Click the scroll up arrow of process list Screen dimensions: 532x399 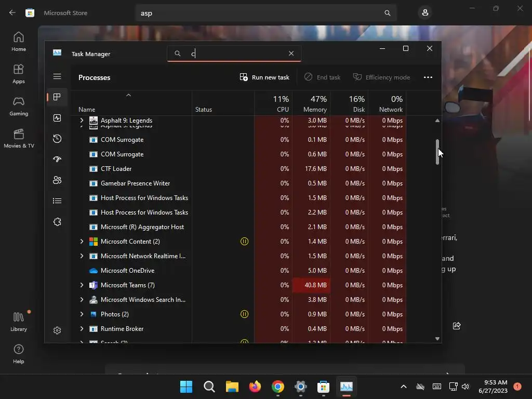[x=437, y=121]
